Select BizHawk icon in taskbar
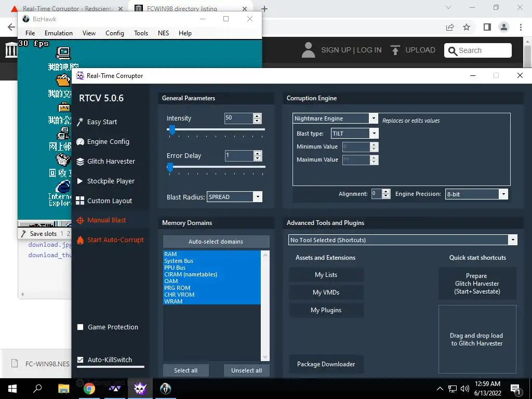 (x=166, y=389)
